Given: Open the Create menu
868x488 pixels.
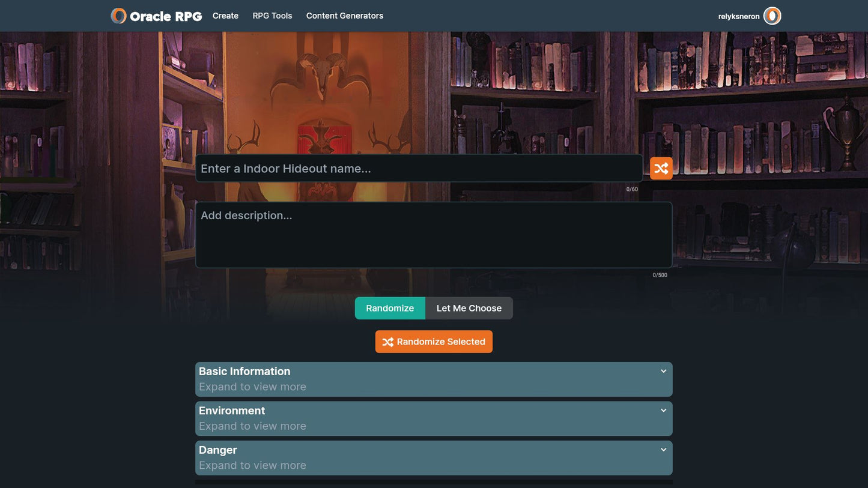Looking at the screenshot, I should pyautogui.click(x=225, y=16).
